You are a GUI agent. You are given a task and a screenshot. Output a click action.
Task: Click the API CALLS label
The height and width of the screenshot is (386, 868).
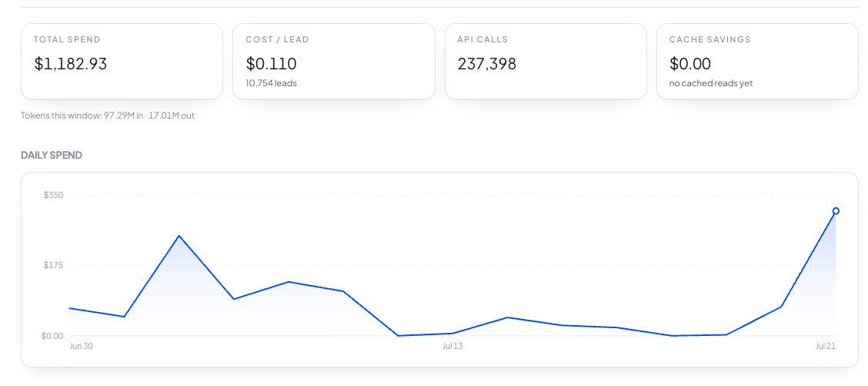(x=482, y=40)
